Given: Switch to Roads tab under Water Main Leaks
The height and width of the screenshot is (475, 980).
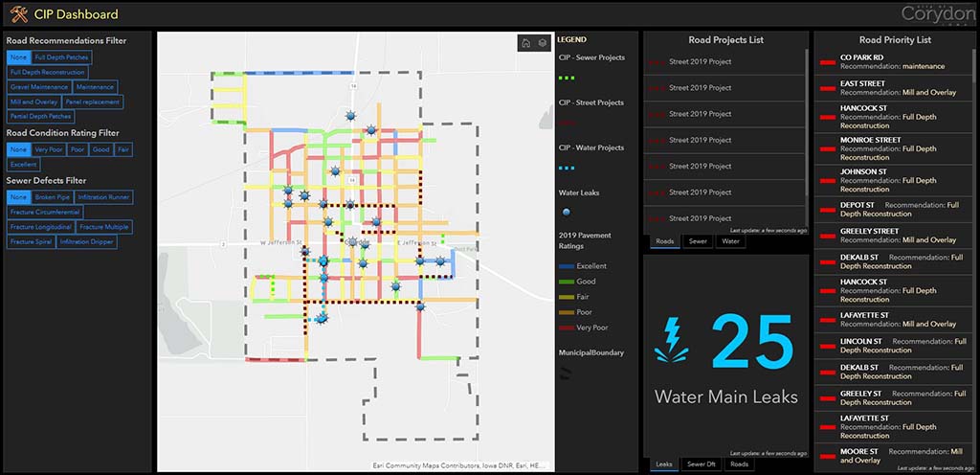Looking at the screenshot, I should 740,464.
